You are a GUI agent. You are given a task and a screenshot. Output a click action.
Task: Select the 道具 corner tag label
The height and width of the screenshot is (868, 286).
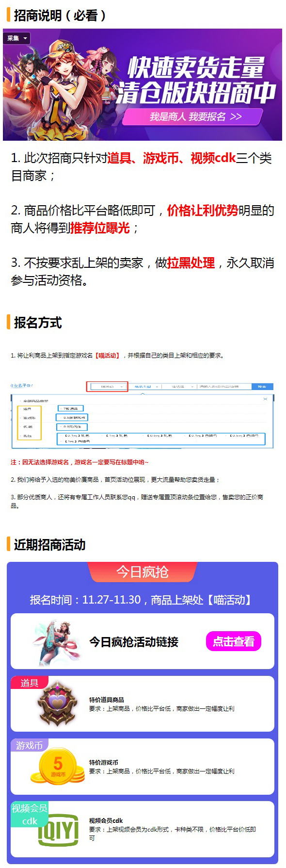click(29, 683)
